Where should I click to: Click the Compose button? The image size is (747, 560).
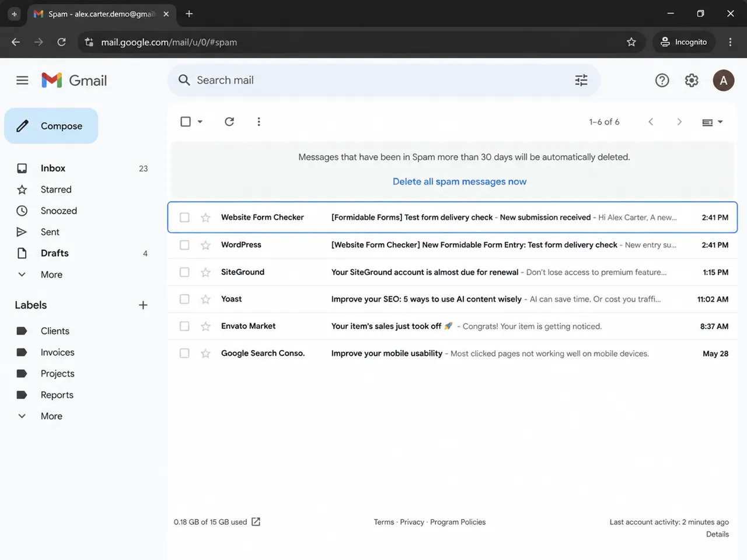coord(51,126)
